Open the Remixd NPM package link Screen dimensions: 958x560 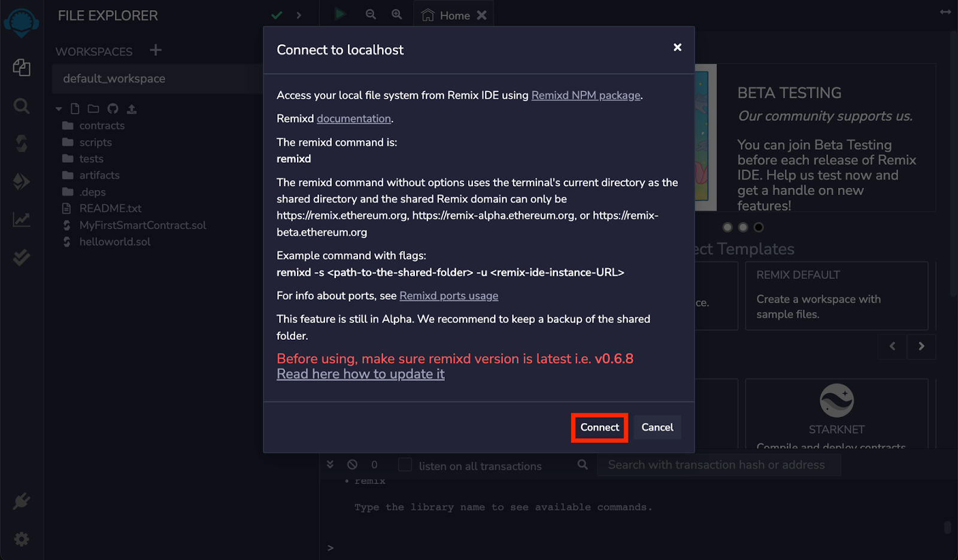(x=585, y=95)
